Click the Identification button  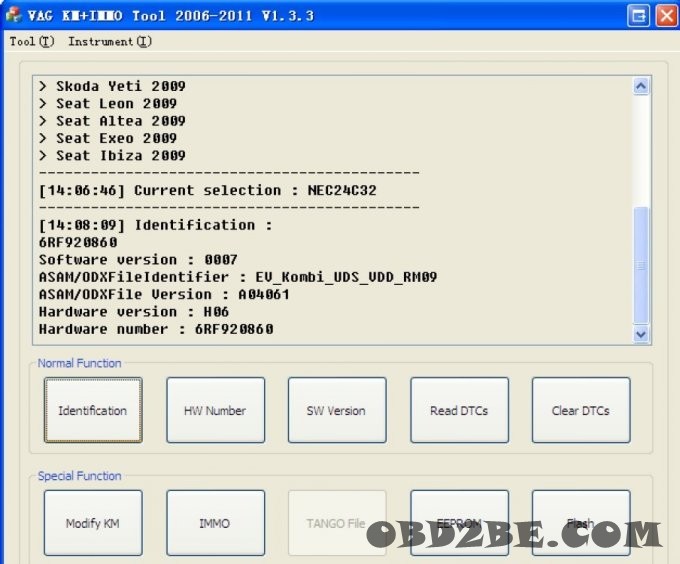pos(93,410)
